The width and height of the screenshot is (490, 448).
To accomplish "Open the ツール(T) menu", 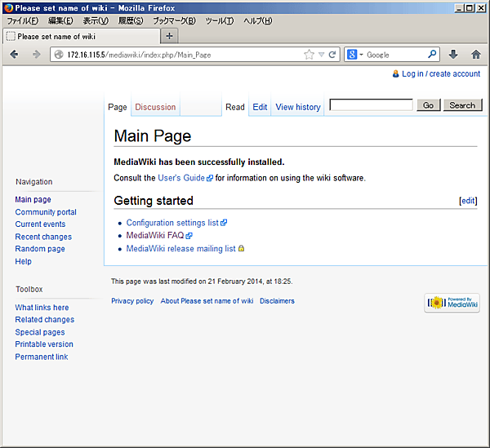I will (219, 20).
